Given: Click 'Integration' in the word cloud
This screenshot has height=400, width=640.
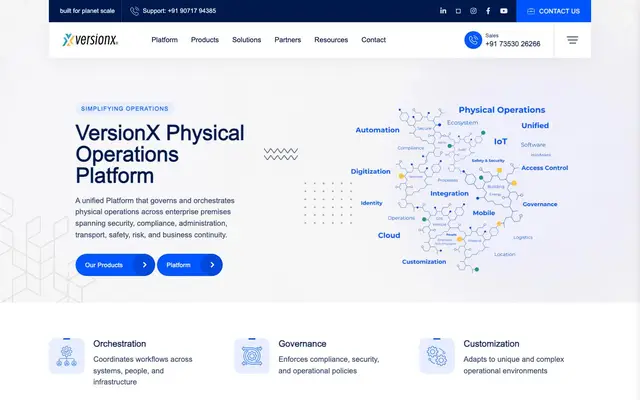Looking at the screenshot, I should click(x=449, y=193).
